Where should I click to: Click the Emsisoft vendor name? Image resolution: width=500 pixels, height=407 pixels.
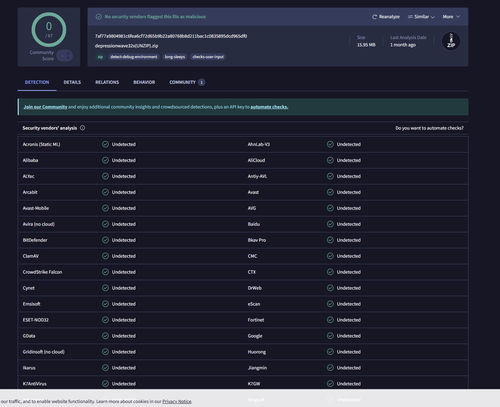click(32, 304)
